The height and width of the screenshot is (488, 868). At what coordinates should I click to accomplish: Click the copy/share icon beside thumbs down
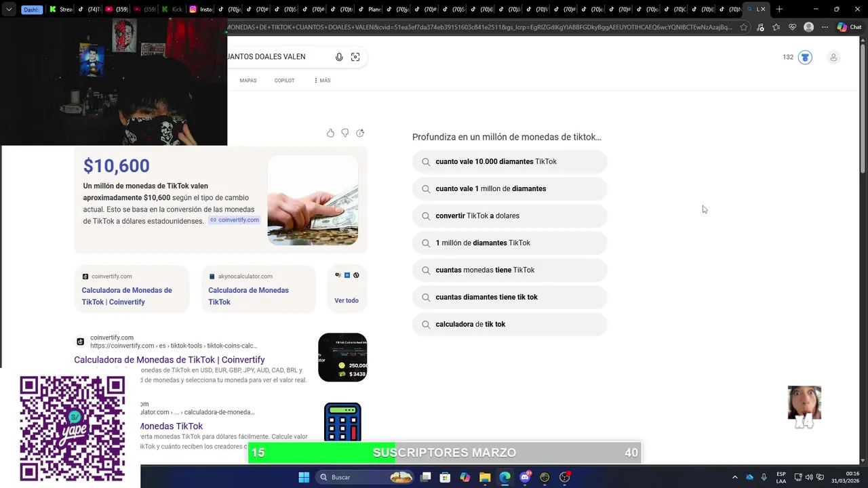(360, 133)
